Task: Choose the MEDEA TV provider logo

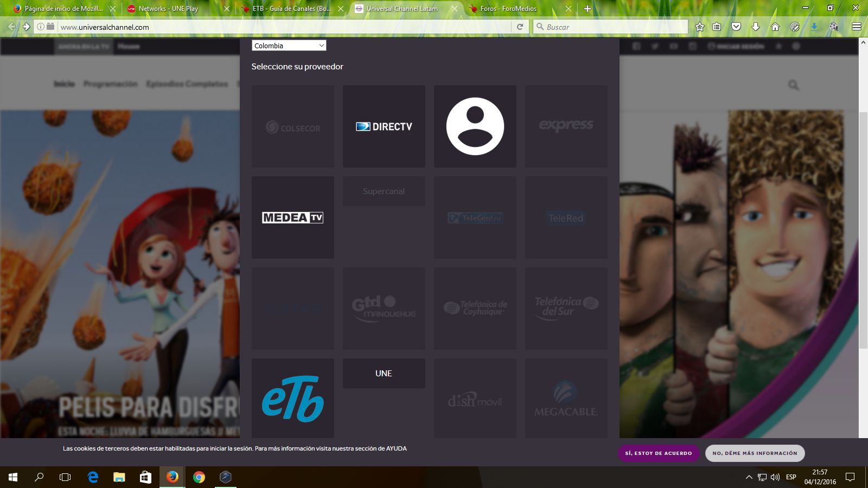Action: click(x=293, y=217)
